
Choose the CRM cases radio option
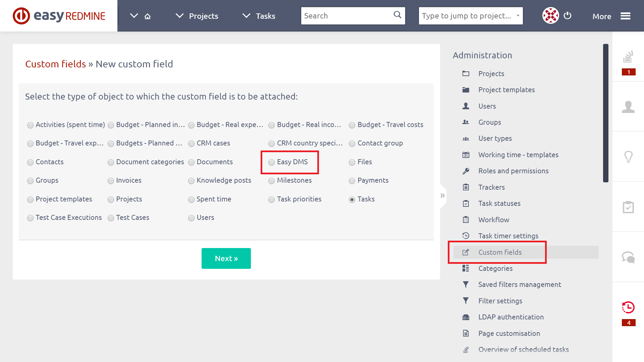pos(191,143)
